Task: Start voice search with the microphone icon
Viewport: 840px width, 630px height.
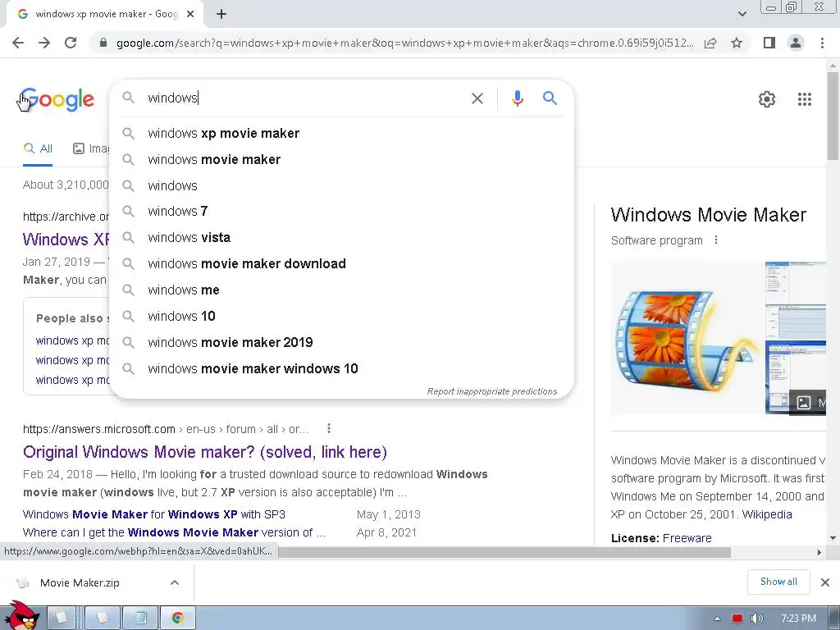Action: pos(517,98)
